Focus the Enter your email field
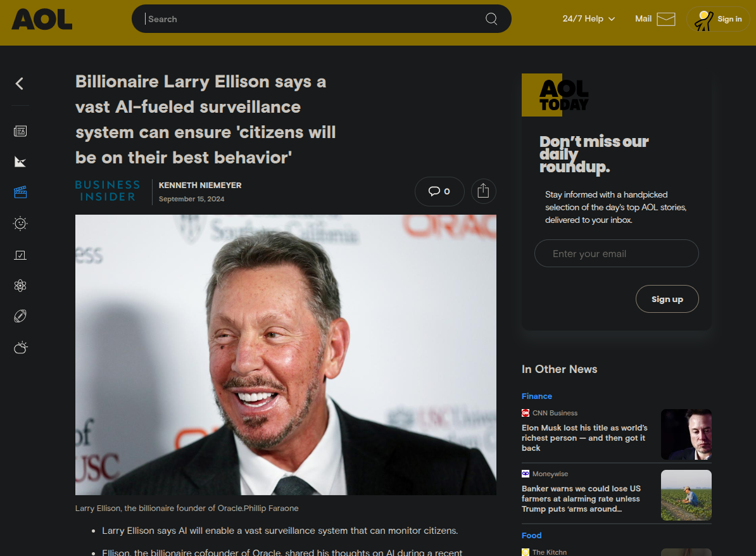The height and width of the screenshot is (556, 756). [x=616, y=254]
